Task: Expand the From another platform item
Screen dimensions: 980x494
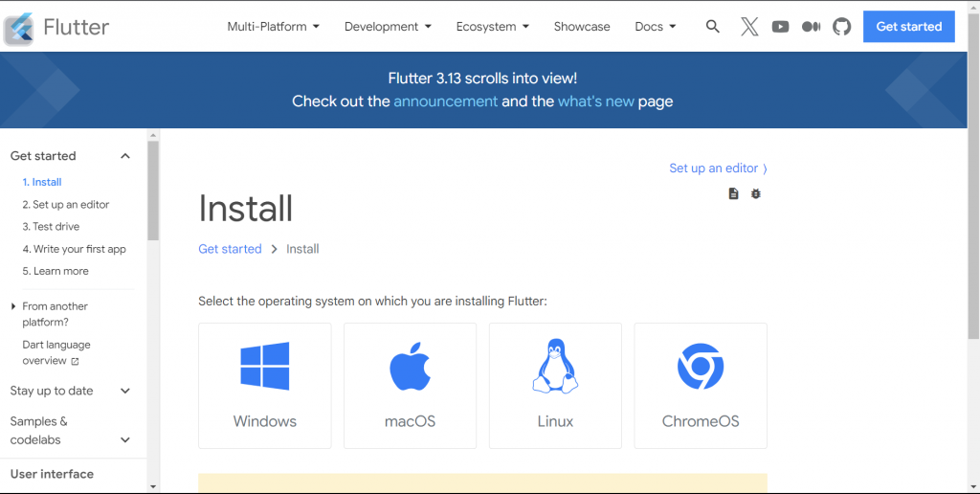Action: (x=13, y=306)
